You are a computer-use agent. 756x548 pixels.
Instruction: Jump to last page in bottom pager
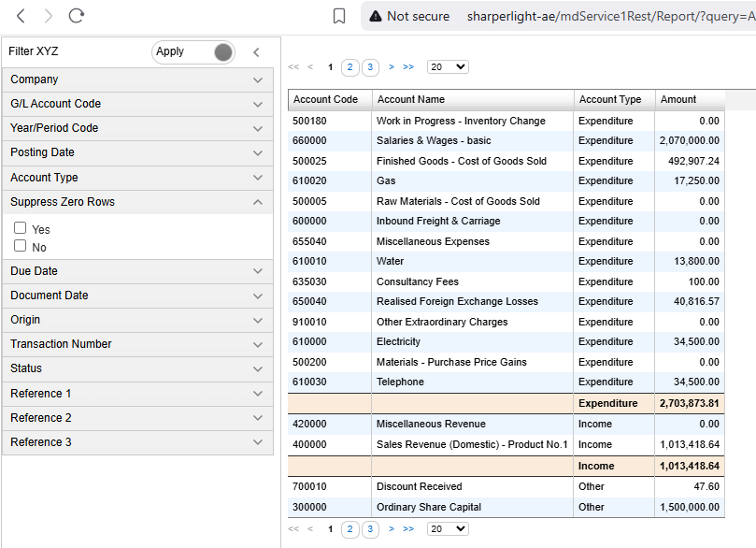pos(408,529)
